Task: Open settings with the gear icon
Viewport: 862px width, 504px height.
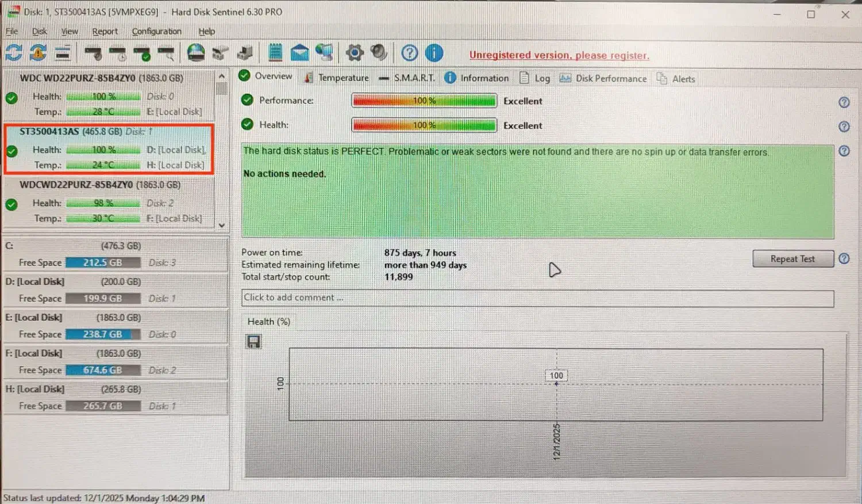Action: [x=355, y=53]
